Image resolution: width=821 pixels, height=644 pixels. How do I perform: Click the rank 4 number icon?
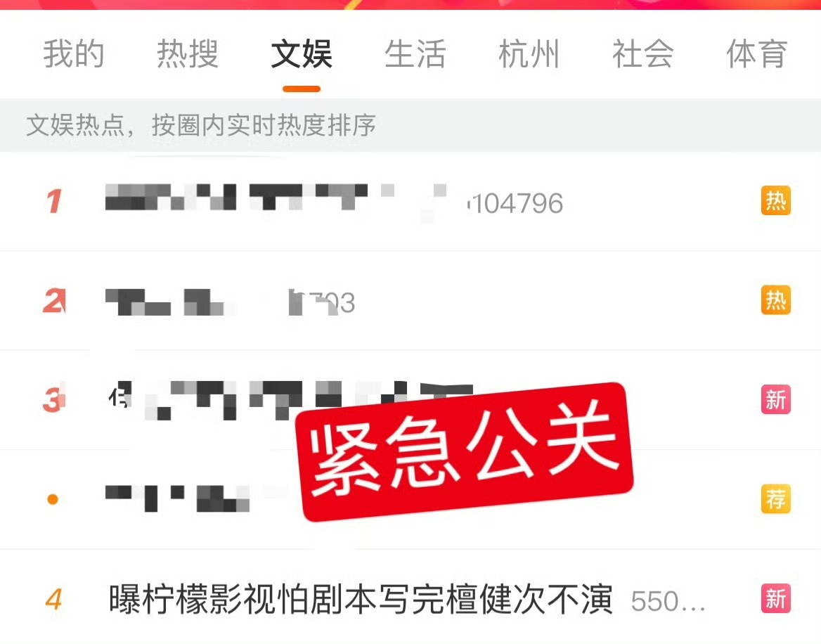[54, 599]
